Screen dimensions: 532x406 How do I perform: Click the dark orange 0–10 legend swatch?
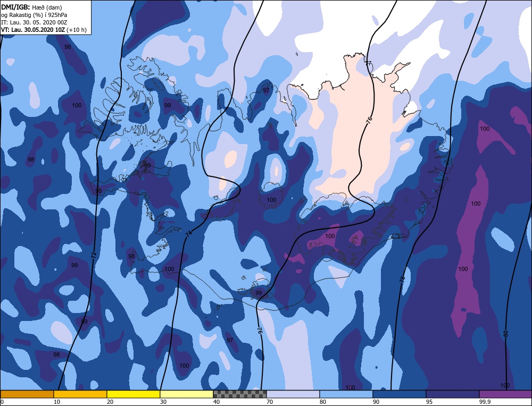[27, 394]
